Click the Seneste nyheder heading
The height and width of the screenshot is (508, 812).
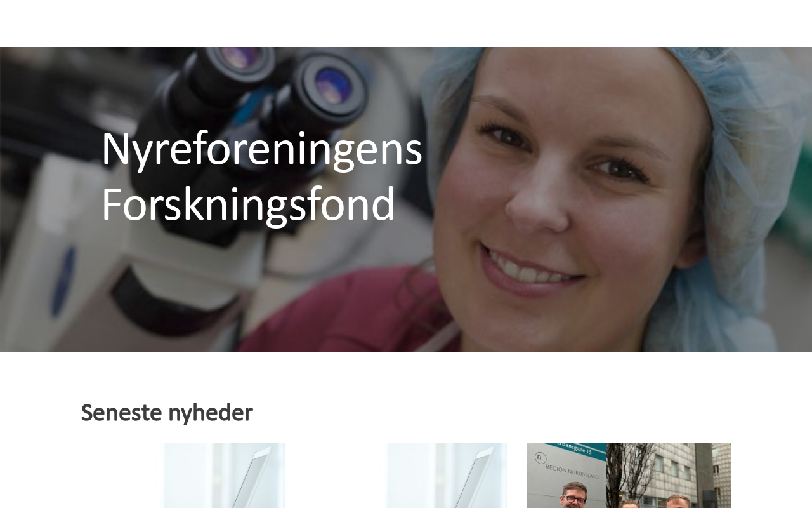[167, 413]
